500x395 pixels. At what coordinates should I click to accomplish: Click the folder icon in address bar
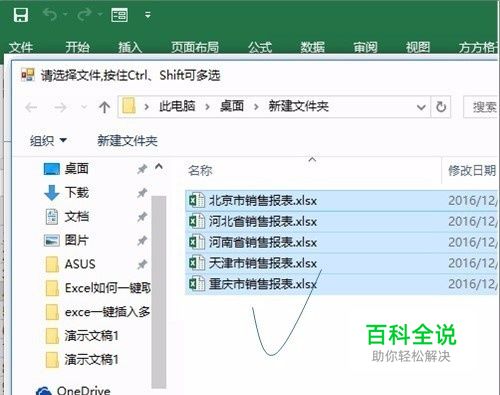click(129, 106)
